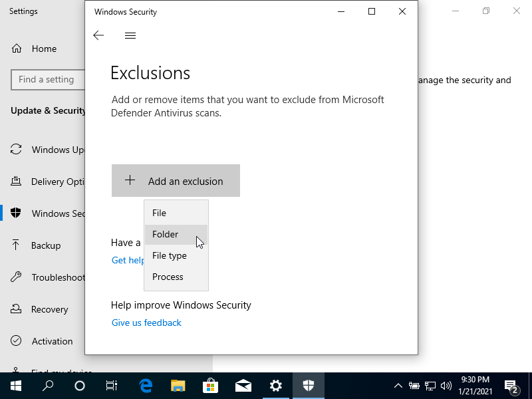
Task: Open volume control in system tray
Action: 446,386
